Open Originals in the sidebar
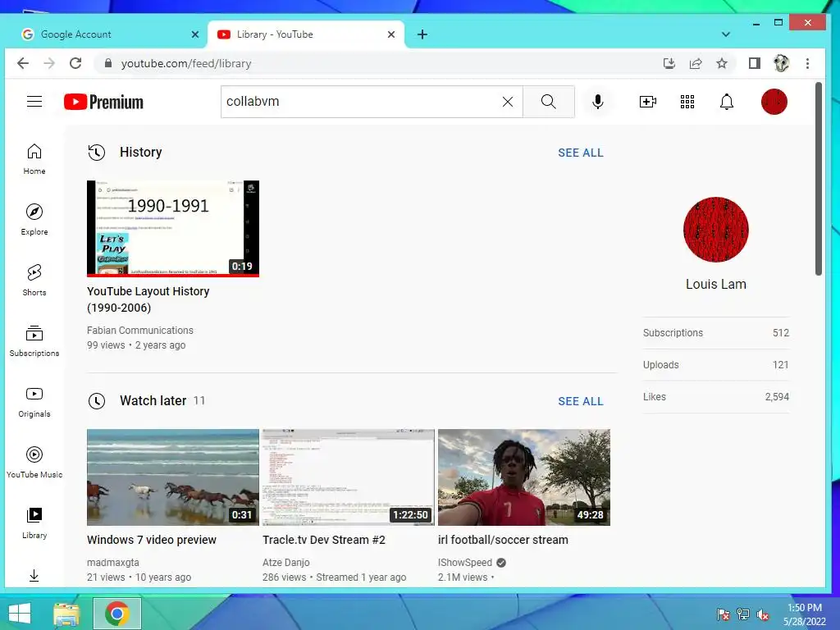 click(34, 402)
